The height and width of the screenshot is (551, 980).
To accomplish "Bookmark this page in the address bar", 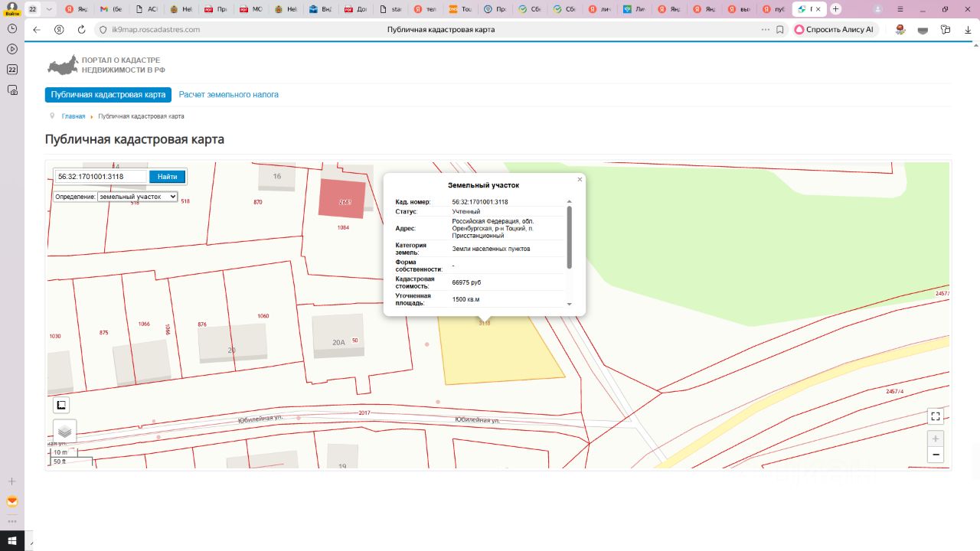I will click(x=779, y=30).
